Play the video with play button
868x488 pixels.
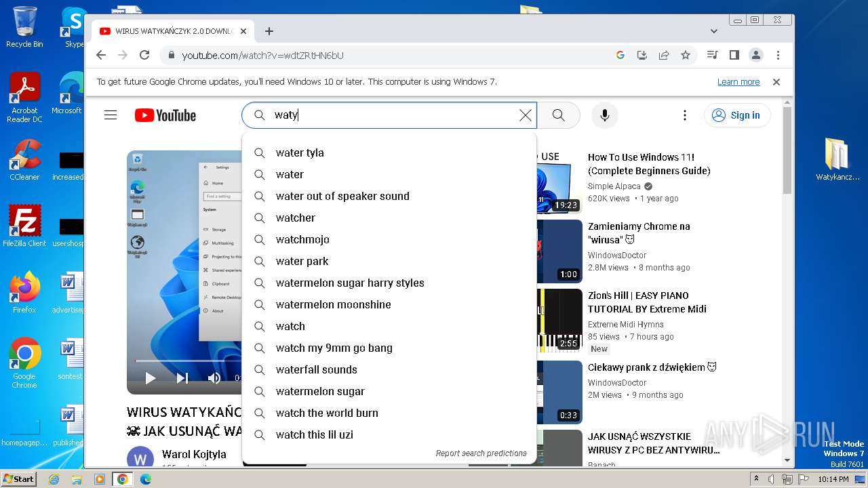(x=150, y=378)
